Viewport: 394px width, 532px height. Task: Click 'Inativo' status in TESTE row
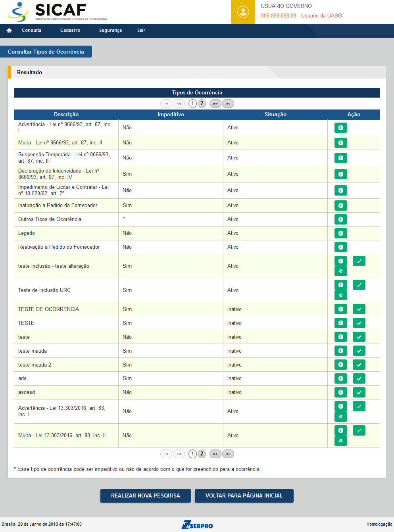[234, 323]
